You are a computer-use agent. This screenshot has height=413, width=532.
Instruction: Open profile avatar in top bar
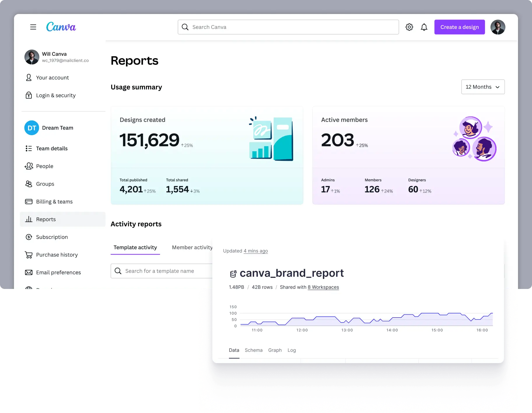click(x=498, y=27)
